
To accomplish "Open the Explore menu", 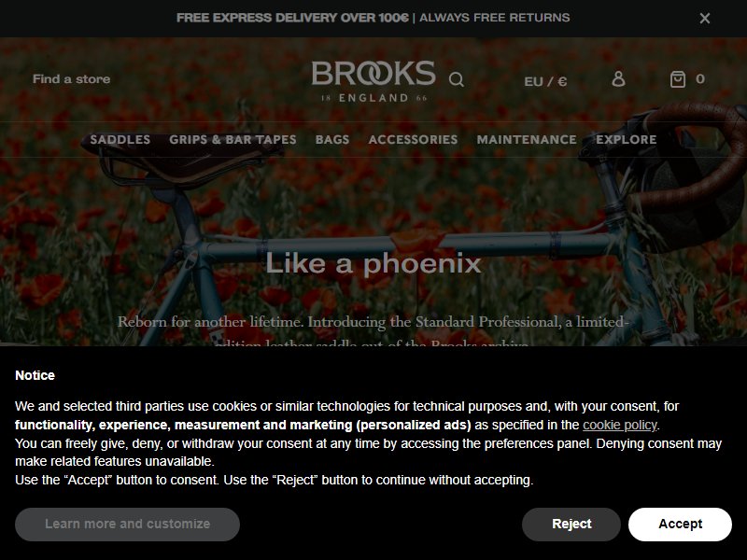I will [626, 139].
